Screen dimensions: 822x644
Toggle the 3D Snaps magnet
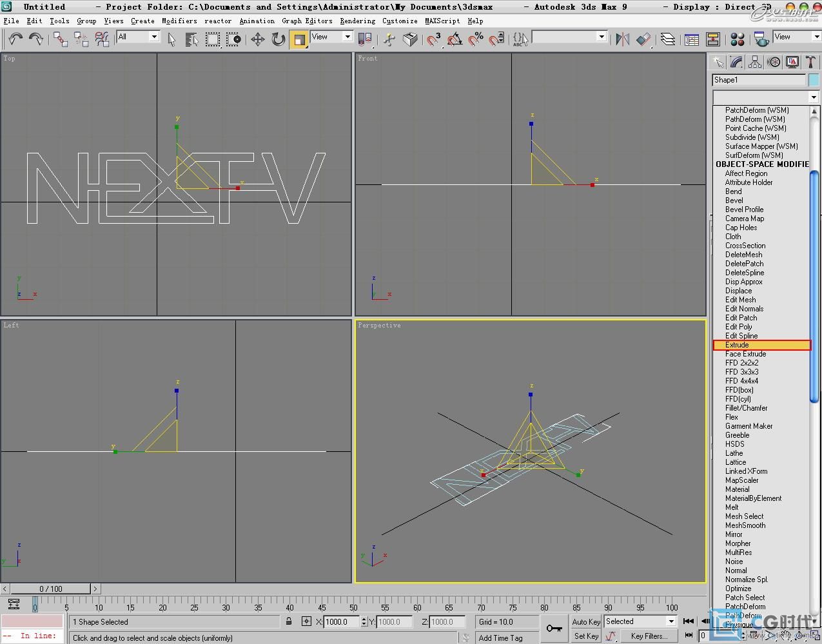click(x=434, y=39)
